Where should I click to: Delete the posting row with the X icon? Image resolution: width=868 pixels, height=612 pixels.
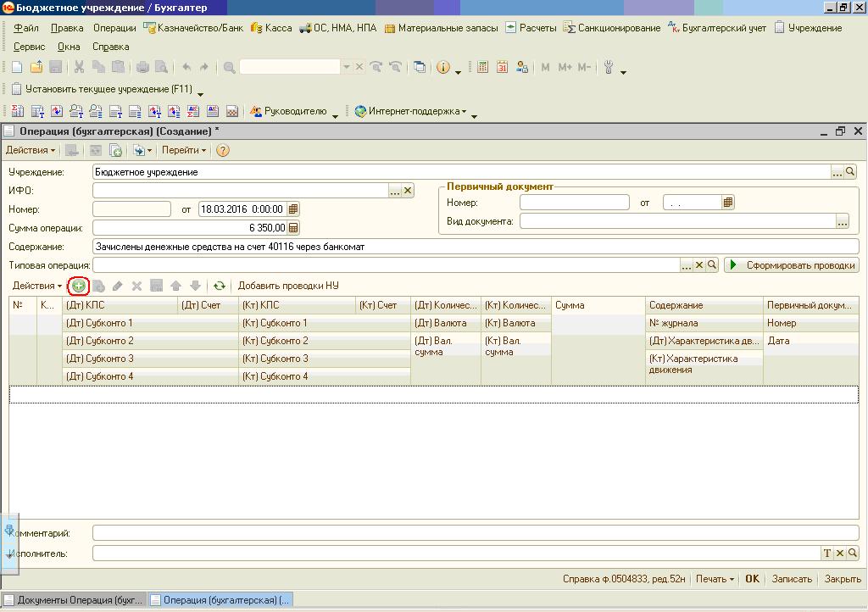point(136,286)
